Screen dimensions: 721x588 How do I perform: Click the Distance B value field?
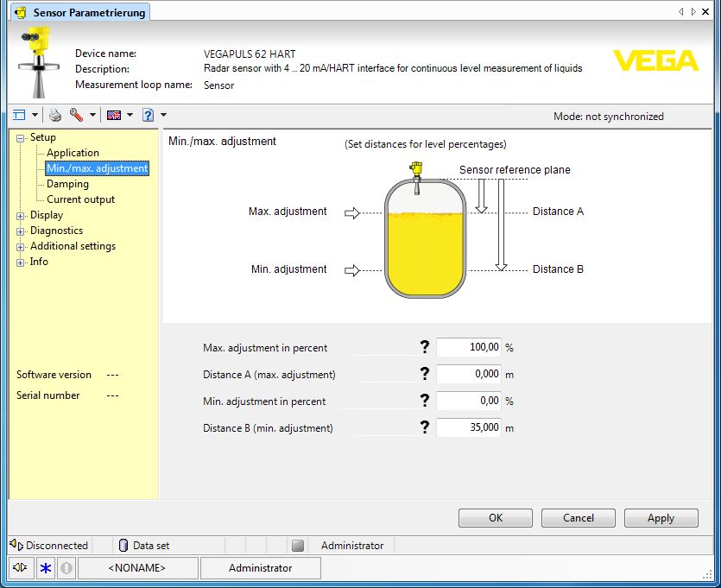point(469,427)
